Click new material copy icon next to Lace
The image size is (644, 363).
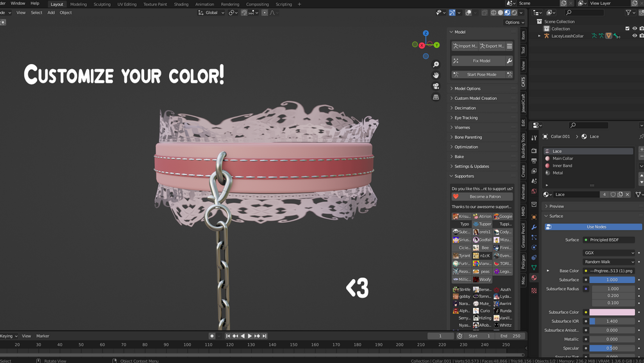click(620, 195)
